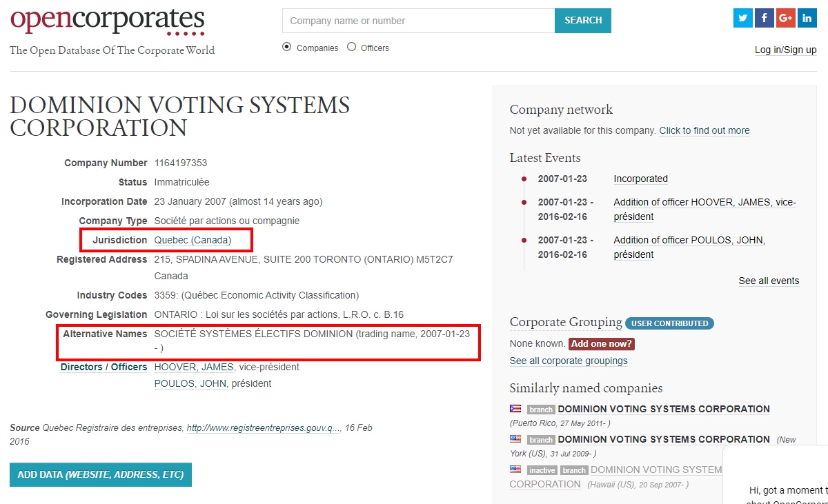Screen dimensions: 828x504
Task: Click the branch tag on Puerto Rico entry
Action: pos(541,410)
